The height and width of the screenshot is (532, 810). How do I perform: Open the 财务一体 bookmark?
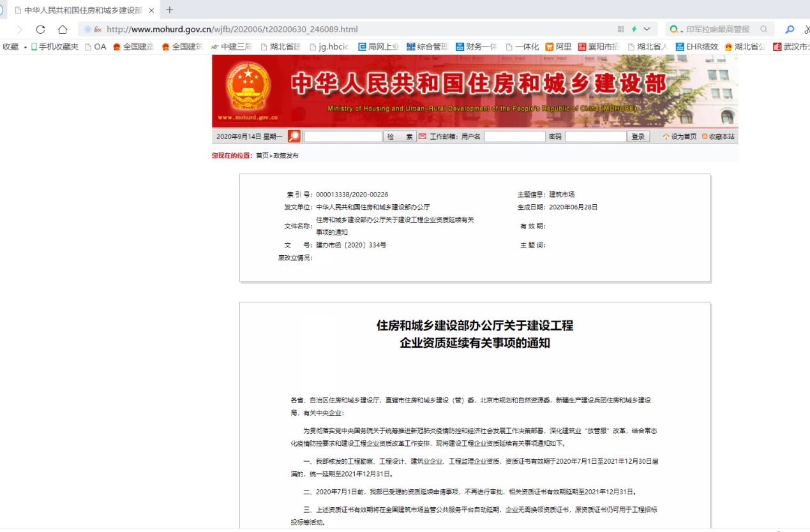tap(476, 47)
